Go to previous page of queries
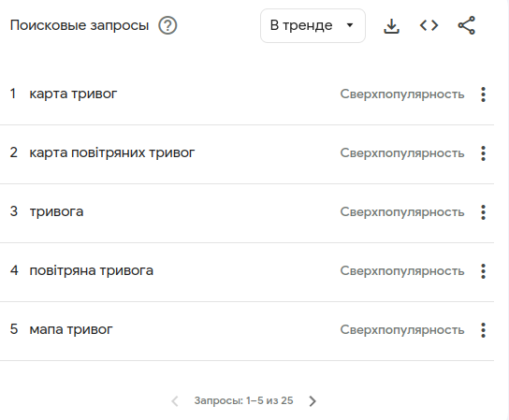The height and width of the screenshot is (420, 509). pos(175,401)
